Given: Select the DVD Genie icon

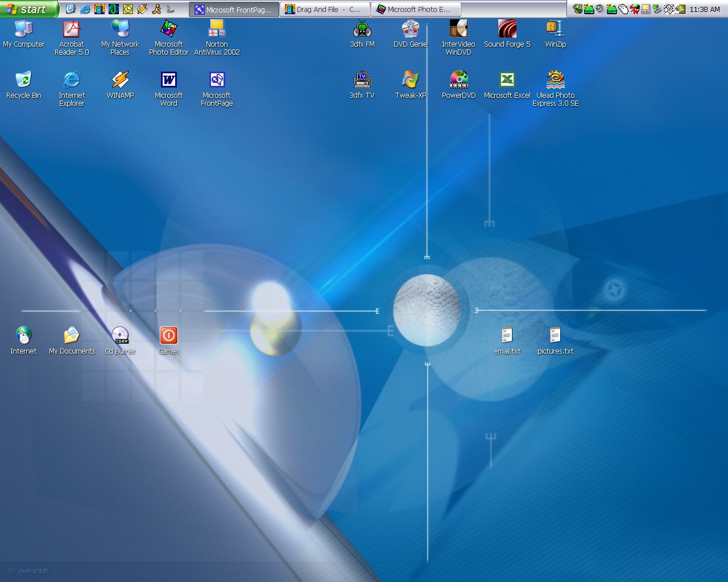Looking at the screenshot, I should (410, 34).
